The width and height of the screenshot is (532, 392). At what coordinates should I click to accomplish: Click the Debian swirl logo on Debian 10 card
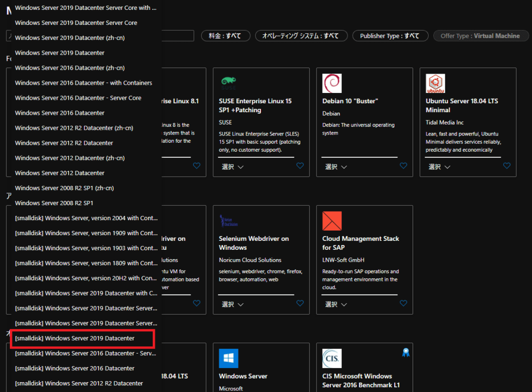(x=331, y=83)
